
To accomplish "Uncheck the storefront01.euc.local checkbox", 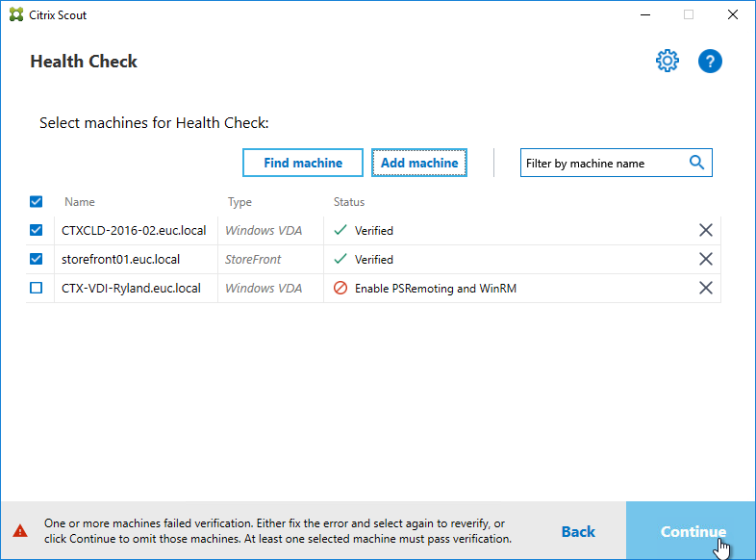I will coord(37,259).
